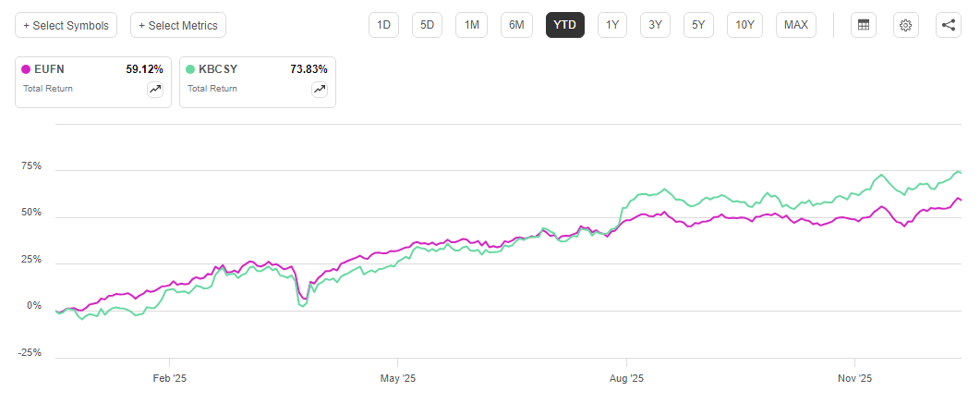
Task: Show the MAX time range
Action: pyautogui.click(x=795, y=25)
